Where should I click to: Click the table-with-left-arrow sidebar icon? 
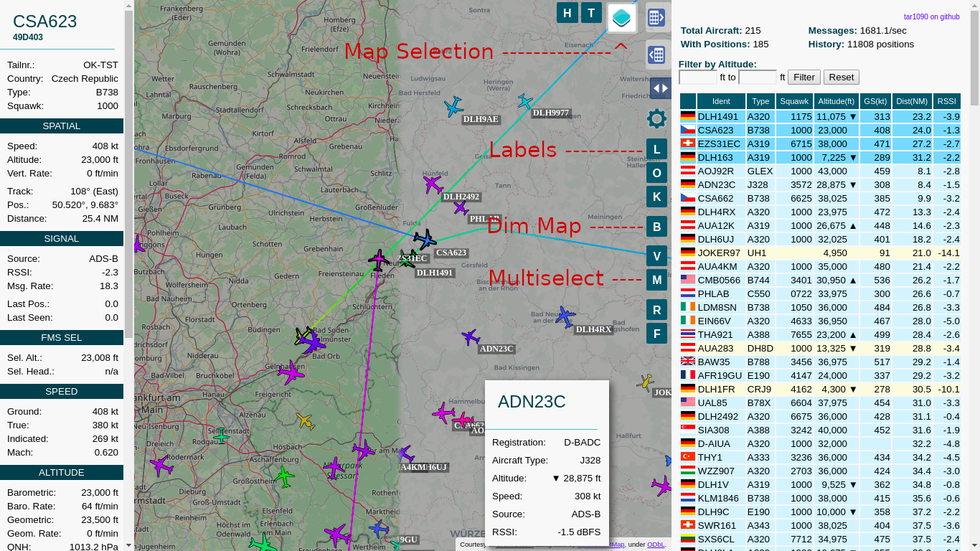tap(656, 55)
